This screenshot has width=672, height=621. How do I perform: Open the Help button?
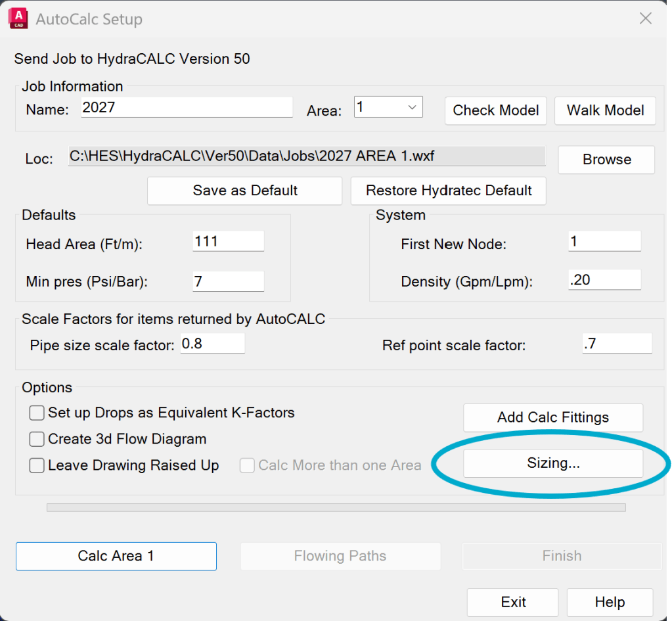[610, 602]
